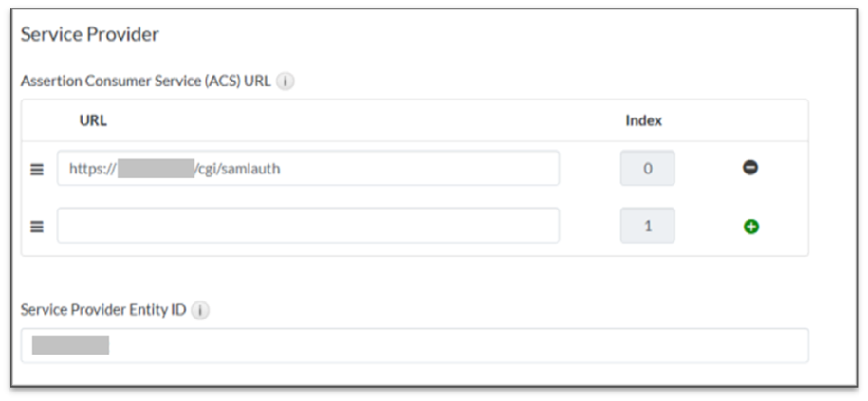
Task: Click the https:// prefix in first URL field
Action: (x=92, y=169)
